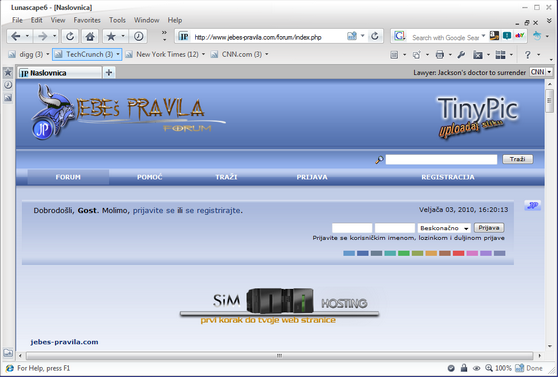Open the sidebar RSS feed panel
Screen dimensions: 558x377
[x=8, y=98]
